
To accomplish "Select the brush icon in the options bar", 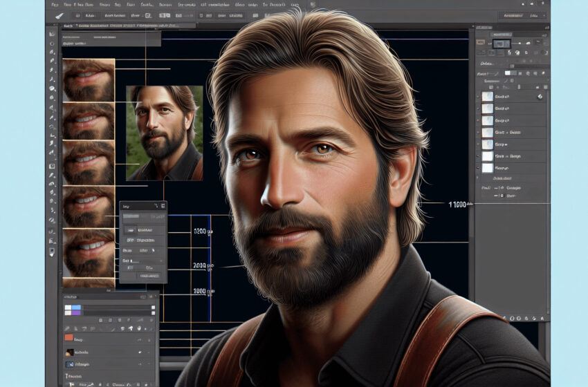I will [59, 16].
